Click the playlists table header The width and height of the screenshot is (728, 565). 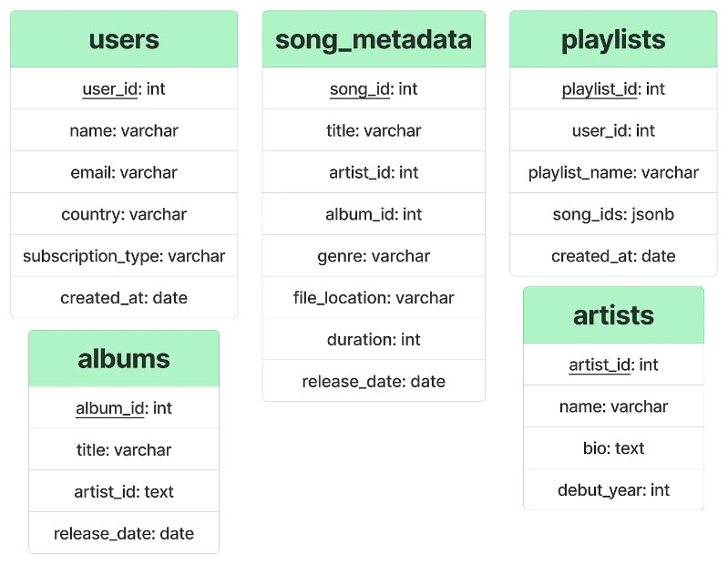coord(613,39)
